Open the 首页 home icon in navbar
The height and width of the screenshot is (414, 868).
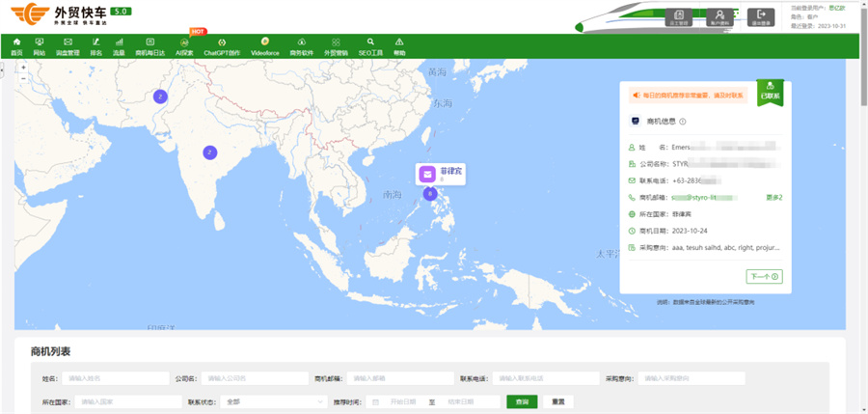click(16, 42)
